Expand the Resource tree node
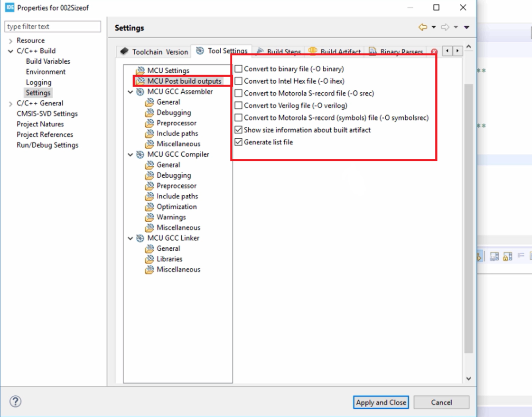The height and width of the screenshot is (417, 532). tap(11, 41)
